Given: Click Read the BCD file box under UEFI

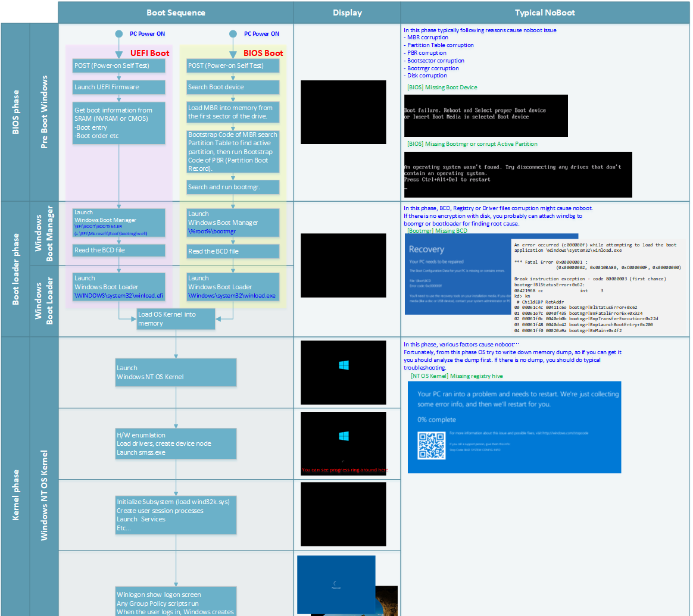Looking at the screenshot, I should pos(119,250).
